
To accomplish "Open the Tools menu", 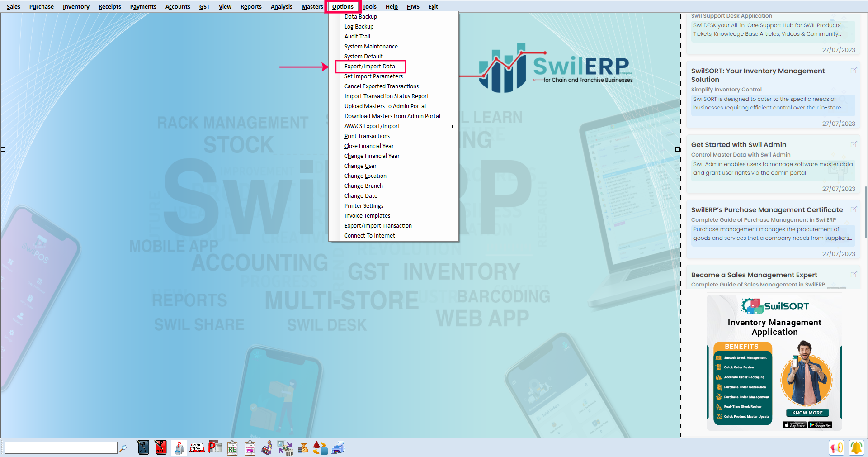I will (x=369, y=6).
